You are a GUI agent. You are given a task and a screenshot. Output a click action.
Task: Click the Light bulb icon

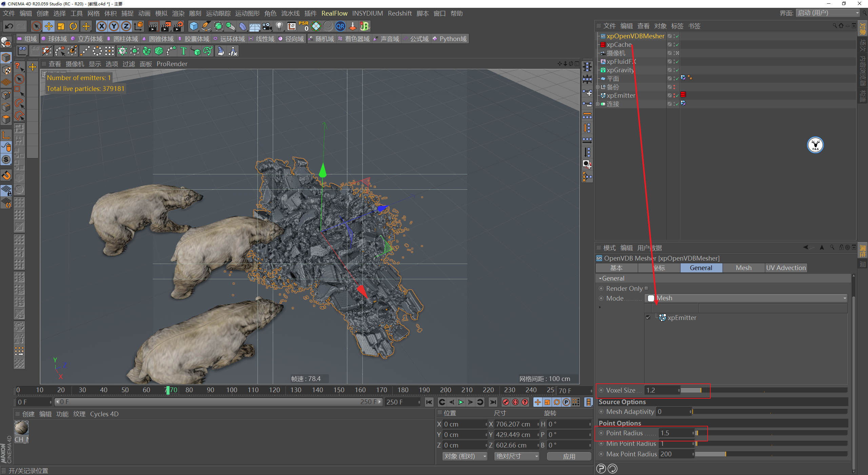pos(279,26)
